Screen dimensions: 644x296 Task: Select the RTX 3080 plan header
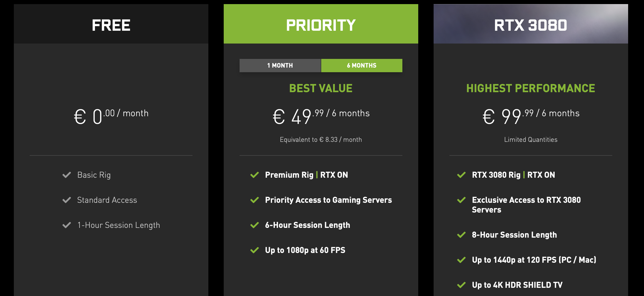coord(531,24)
